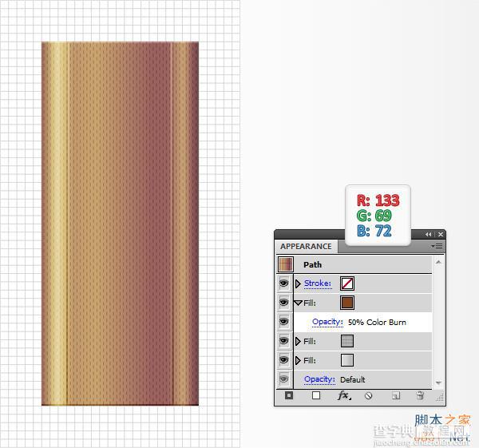Click the gray gradient fill swatch
Screen dimensions: 479x448
(347, 360)
